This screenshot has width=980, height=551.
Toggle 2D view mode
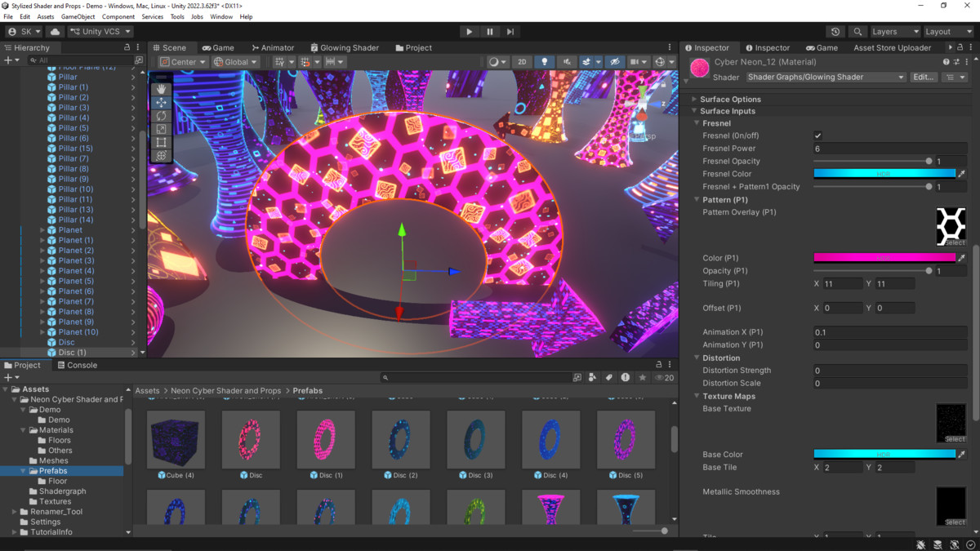pyautogui.click(x=523, y=62)
